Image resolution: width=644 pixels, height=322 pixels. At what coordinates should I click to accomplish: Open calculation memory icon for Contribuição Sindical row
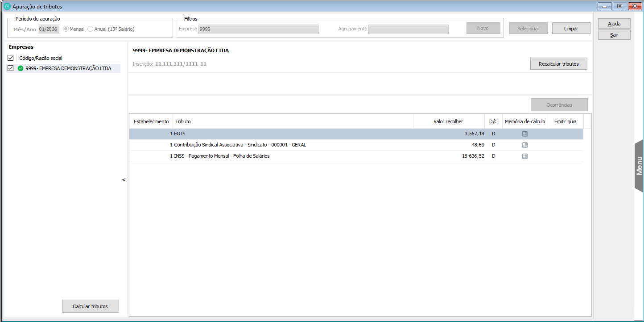(x=524, y=145)
